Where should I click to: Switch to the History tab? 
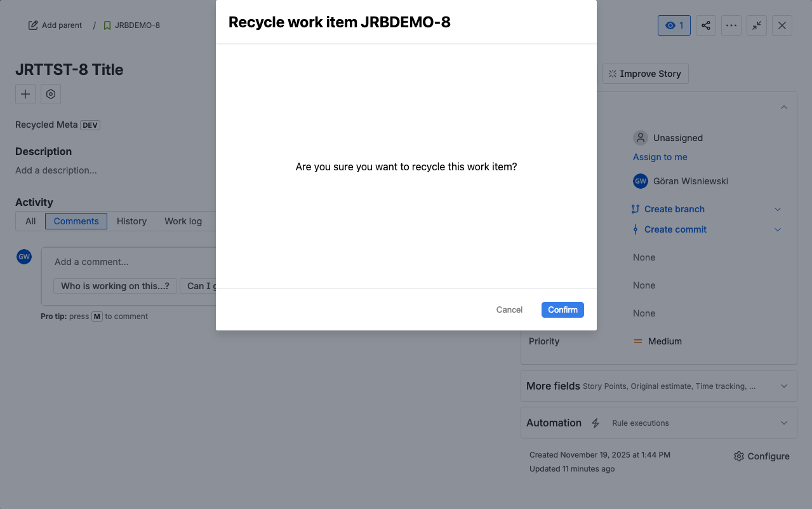[x=131, y=221]
